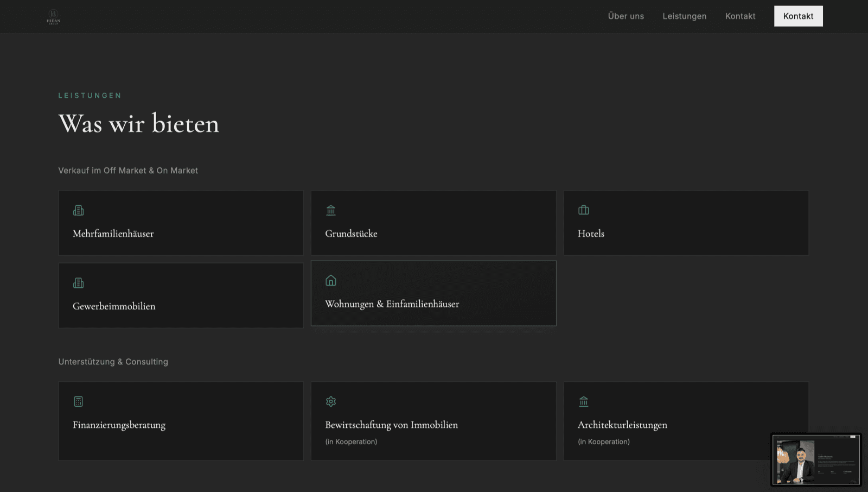Click the building icon above Gewerbeimmobilien

click(79, 283)
